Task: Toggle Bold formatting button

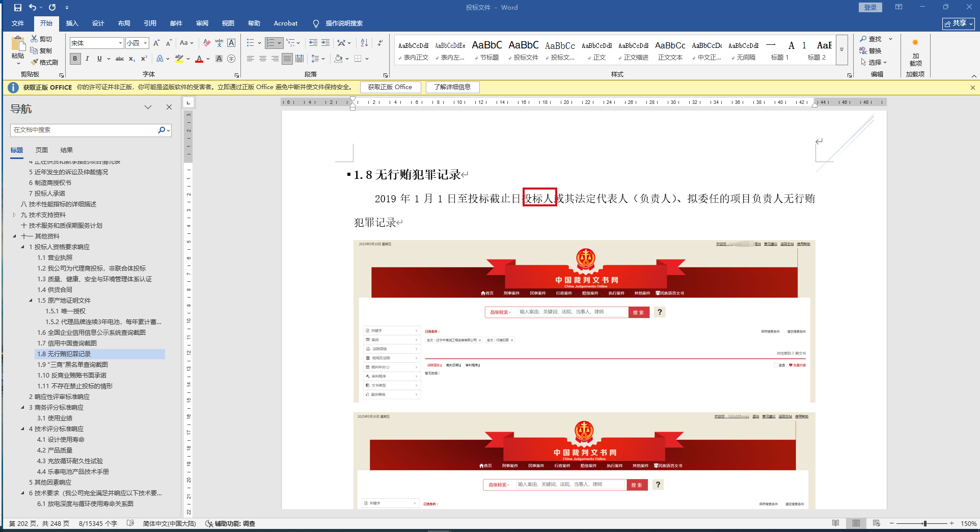Action: (75, 59)
